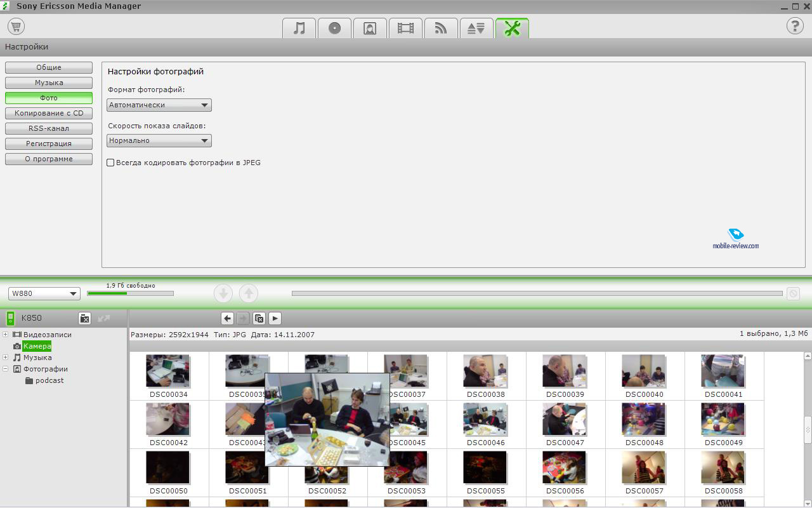Screen dimensions: 812x508
Task: Select thumbnail DSC00049
Action: click(x=723, y=419)
